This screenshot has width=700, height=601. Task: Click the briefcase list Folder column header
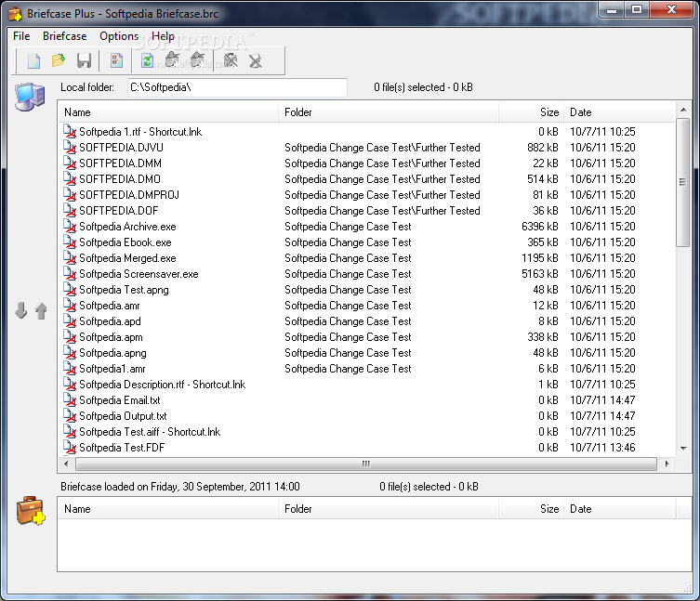389,509
